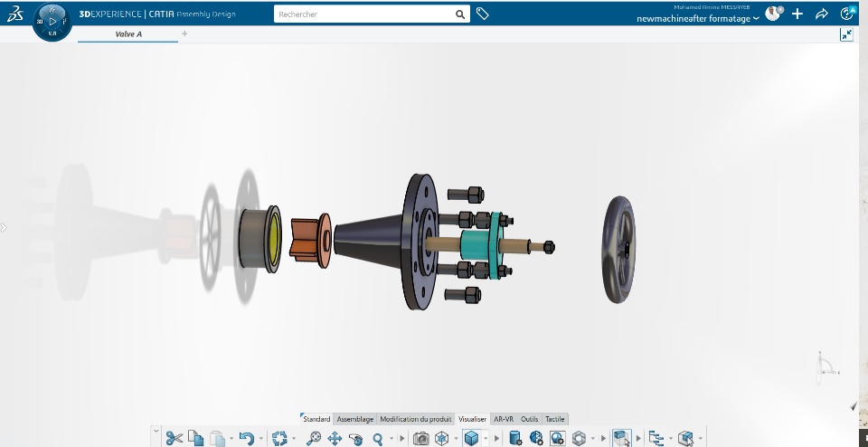Image resolution: width=868 pixels, height=447 pixels.
Task: Click the Paste clipboard icon
Action: (x=218, y=438)
